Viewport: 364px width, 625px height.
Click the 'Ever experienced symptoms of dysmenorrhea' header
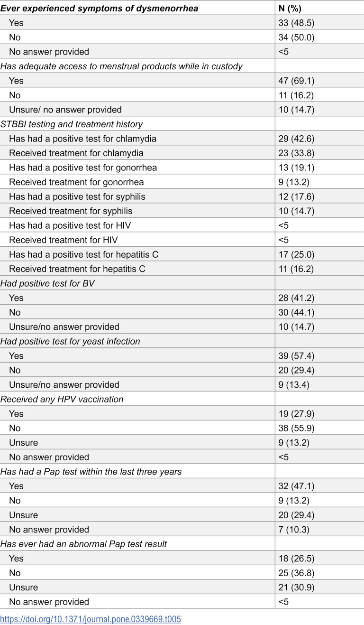click(x=99, y=9)
